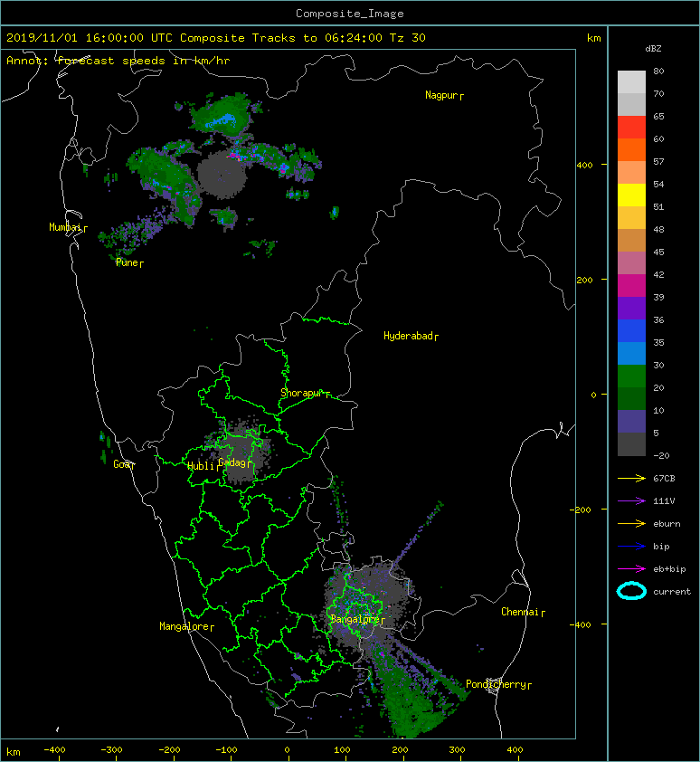The width and height of the screenshot is (700, 762).
Task: Click the Chennai city label
Action: tap(523, 612)
